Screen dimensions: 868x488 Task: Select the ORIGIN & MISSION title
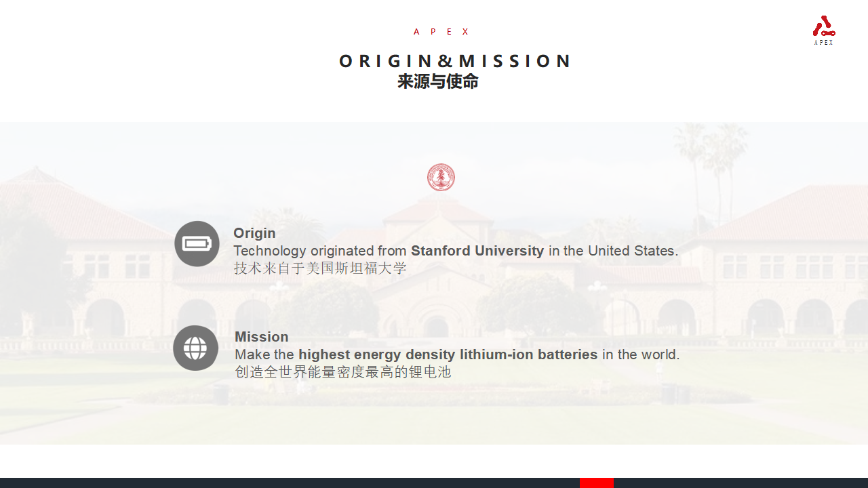pos(455,61)
